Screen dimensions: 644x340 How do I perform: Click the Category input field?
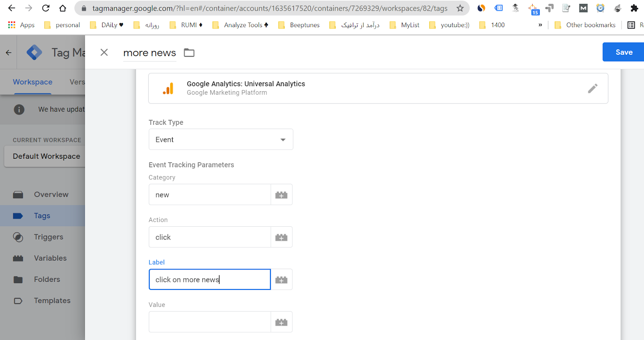[210, 195]
